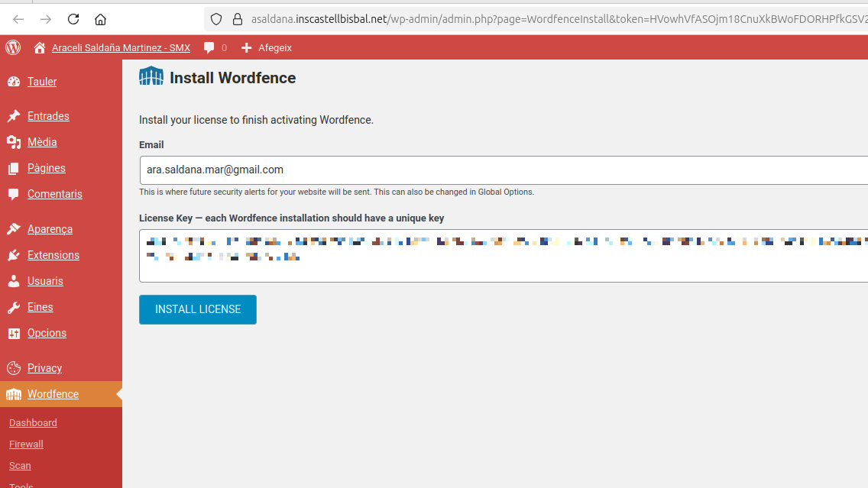Open the Entrades menu item

coord(48,116)
